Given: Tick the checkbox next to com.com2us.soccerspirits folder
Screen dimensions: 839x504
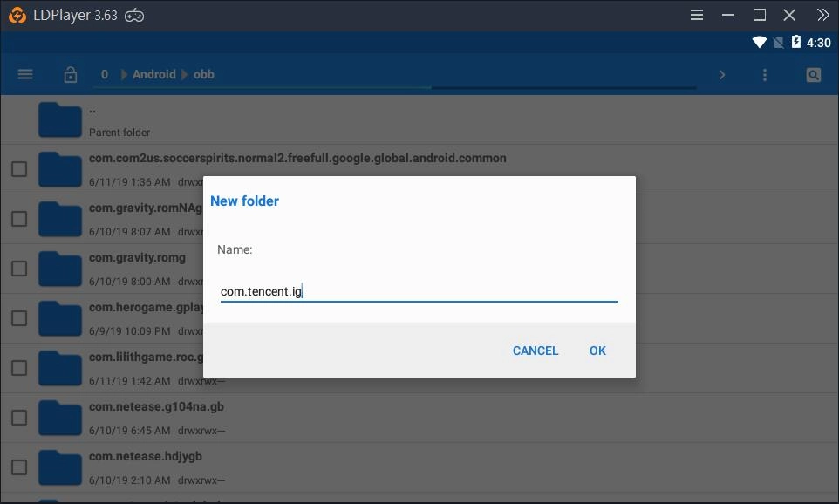Looking at the screenshot, I should [x=18, y=169].
